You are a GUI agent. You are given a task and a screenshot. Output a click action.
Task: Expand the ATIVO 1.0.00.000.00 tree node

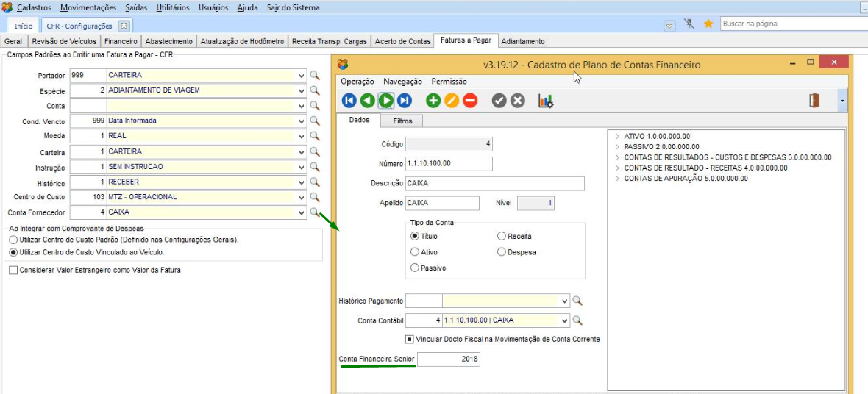[x=617, y=137]
